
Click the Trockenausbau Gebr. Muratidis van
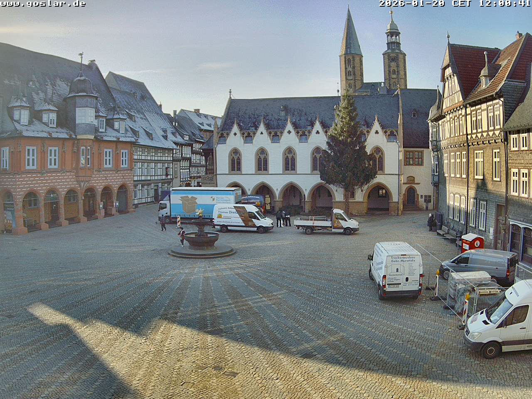tap(397, 270)
